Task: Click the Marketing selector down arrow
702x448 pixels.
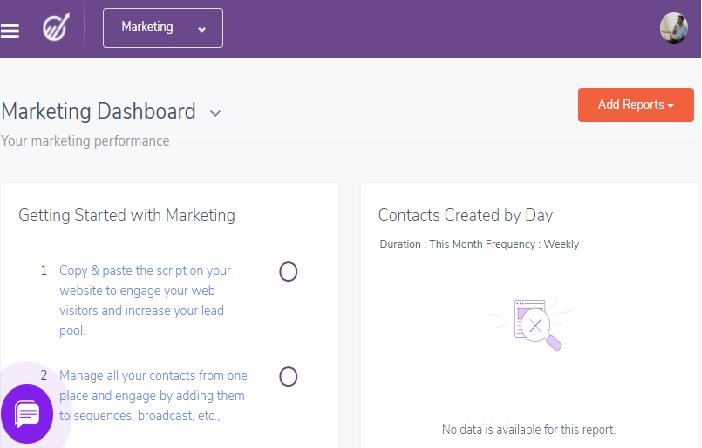Action: (x=202, y=29)
